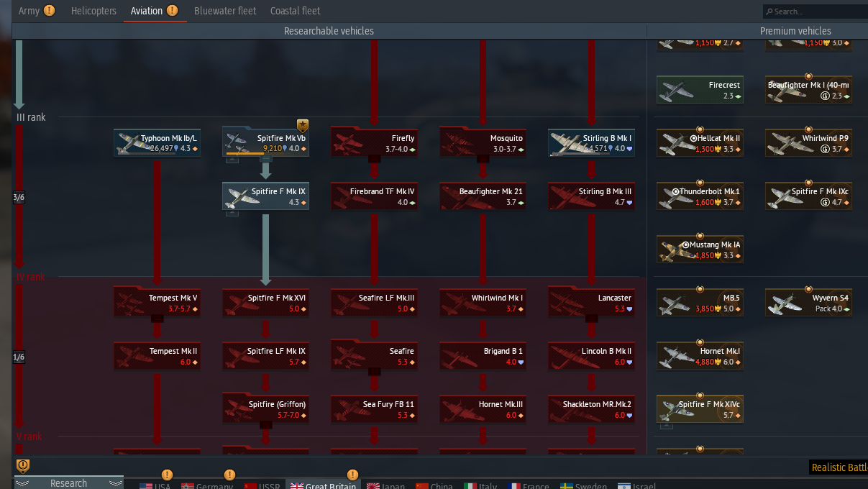Viewport: 868px width, 489px height.
Task: Open the premium Mustang Mk IA card
Action: click(x=700, y=249)
